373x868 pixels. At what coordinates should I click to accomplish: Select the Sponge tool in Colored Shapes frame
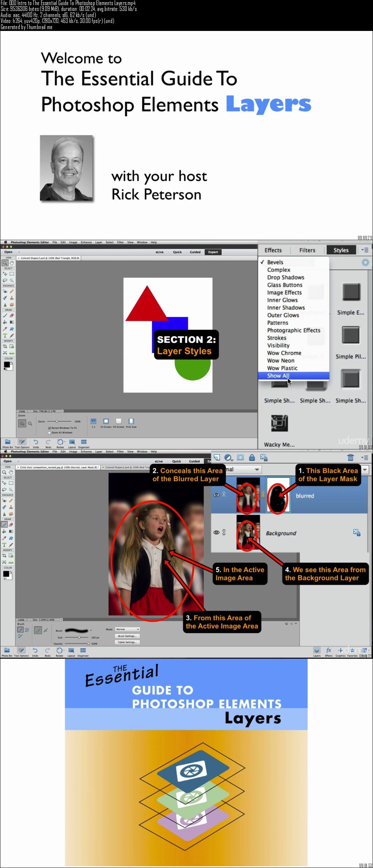[12, 304]
